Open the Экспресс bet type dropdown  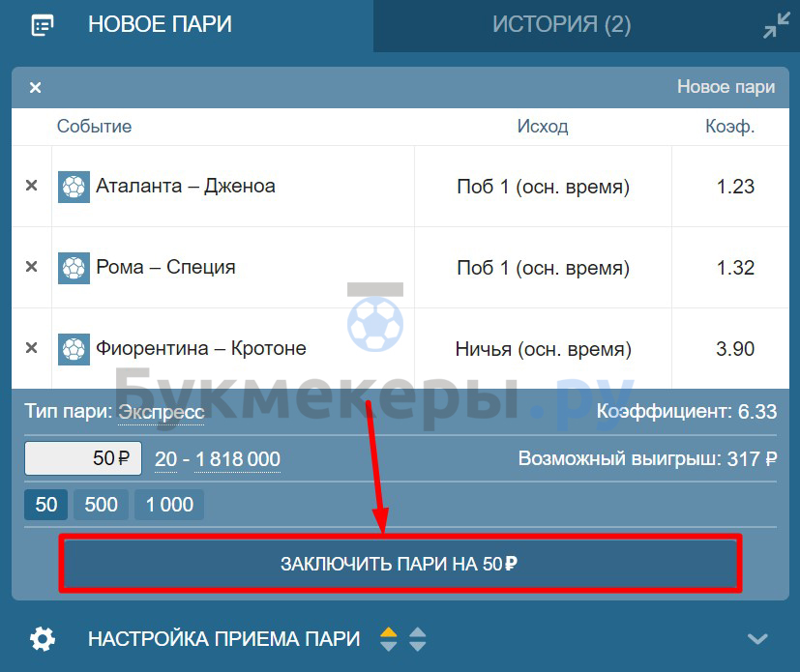162,413
